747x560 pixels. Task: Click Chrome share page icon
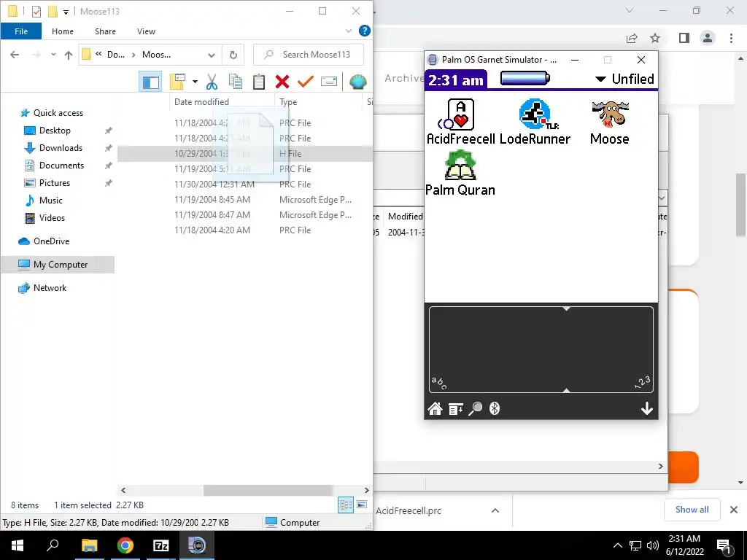tap(632, 38)
